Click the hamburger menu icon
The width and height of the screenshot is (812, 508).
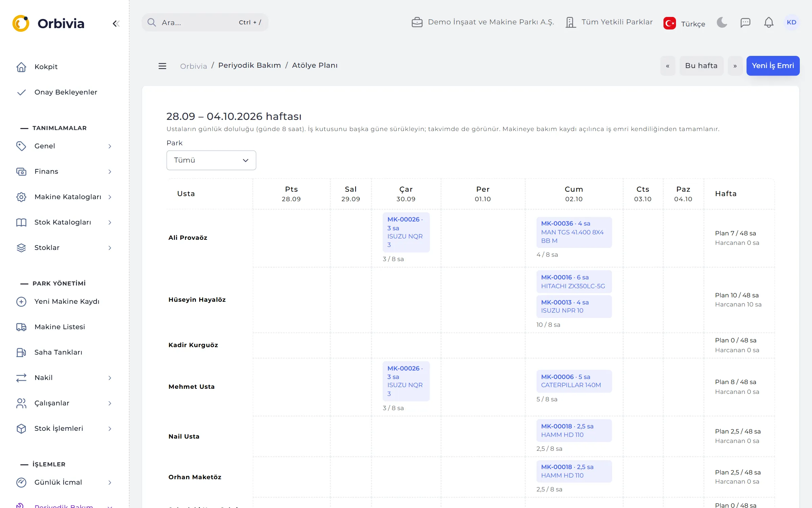click(x=162, y=66)
